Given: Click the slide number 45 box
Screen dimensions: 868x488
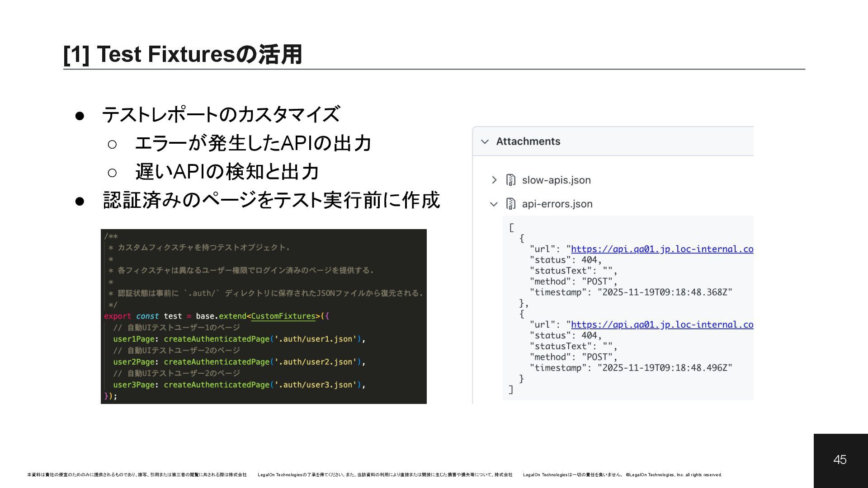Looking at the screenshot, I should pos(840,460).
